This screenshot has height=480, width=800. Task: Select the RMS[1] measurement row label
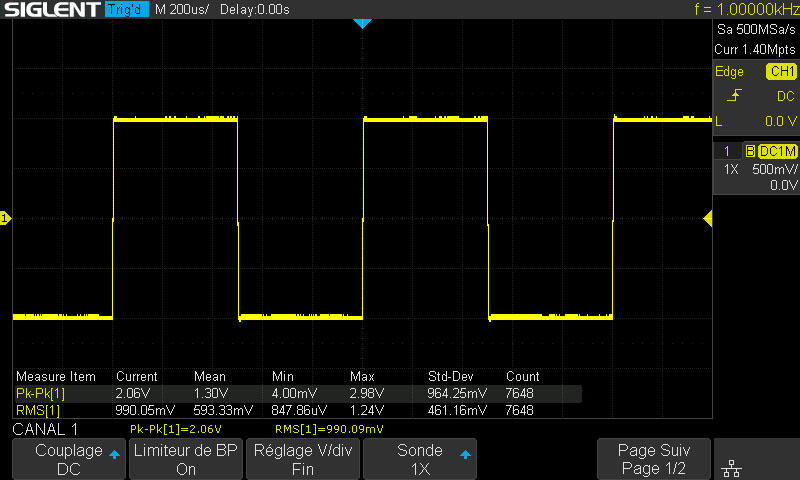coord(38,410)
